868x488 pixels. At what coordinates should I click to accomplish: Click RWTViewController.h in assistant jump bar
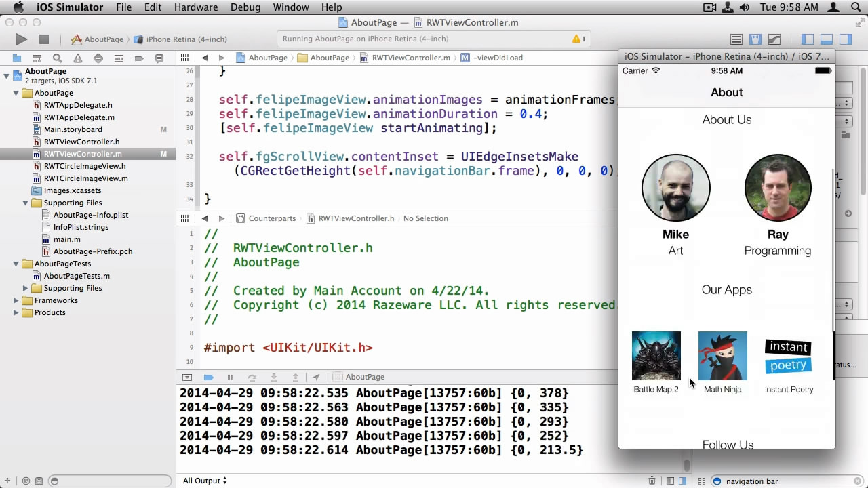point(350,218)
